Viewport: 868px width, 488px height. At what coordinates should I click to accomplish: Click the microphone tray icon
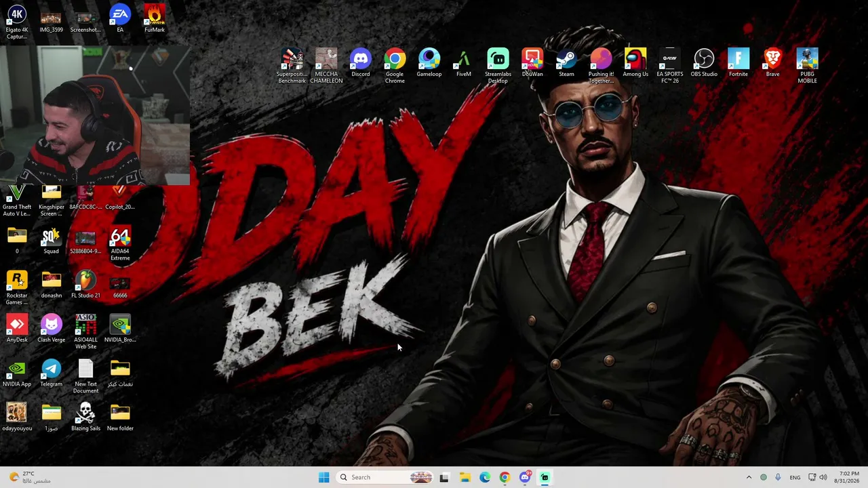tap(778, 477)
